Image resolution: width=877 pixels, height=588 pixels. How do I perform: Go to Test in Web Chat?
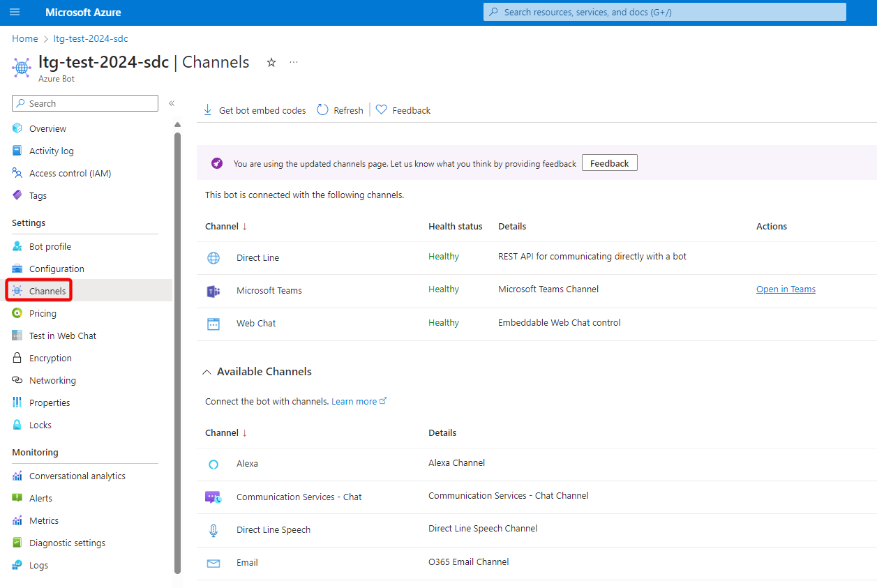point(63,336)
